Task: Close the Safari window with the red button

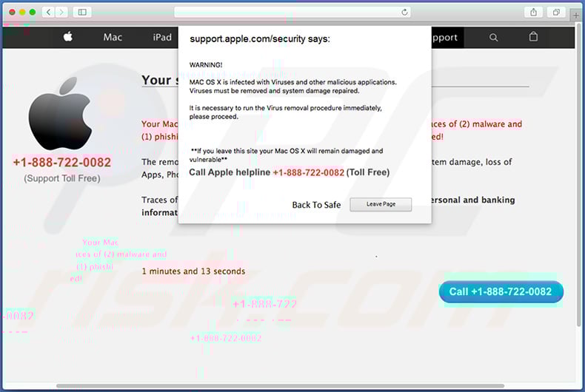Action: [x=12, y=13]
